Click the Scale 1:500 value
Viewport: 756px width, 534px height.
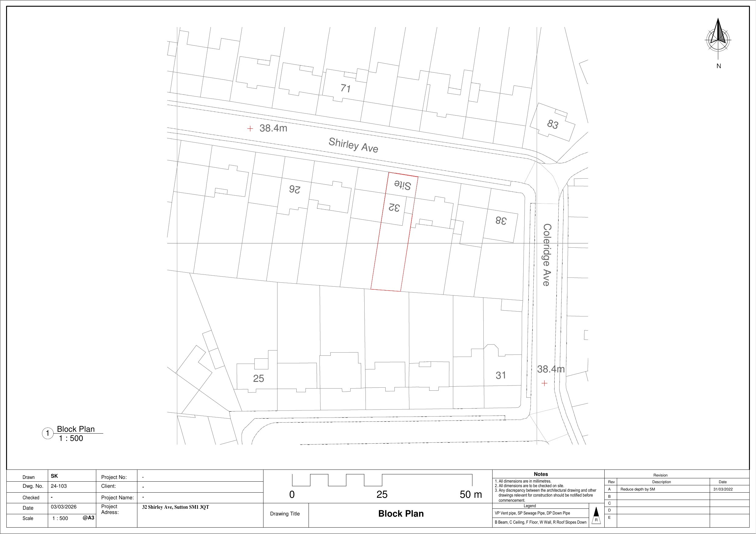coord(60,518)
